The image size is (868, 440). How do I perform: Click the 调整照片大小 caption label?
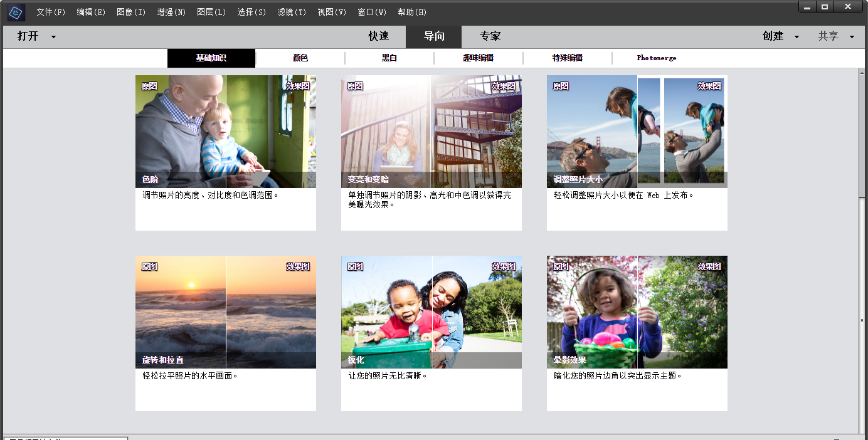tap(578, 180)
